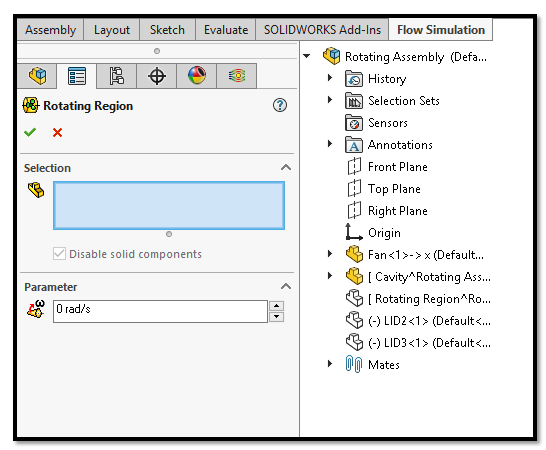The image size is (546, 450).
Task: Cancel Rotating Region with red X
Action: click(x=57, y=132)
